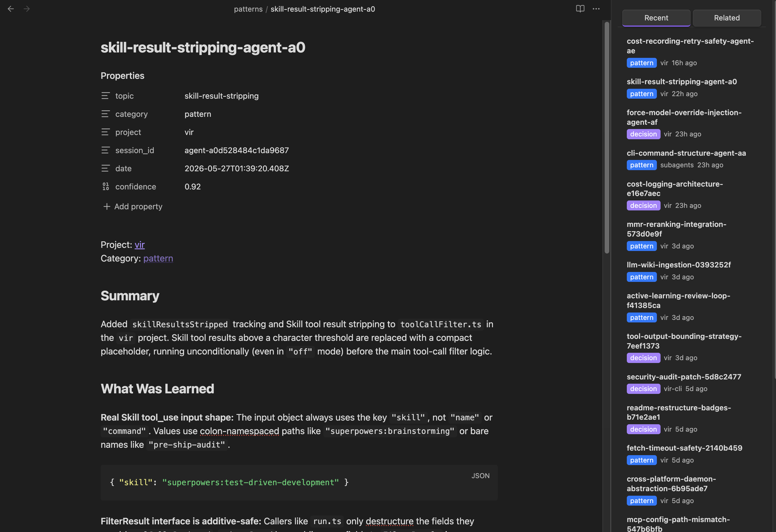Click pattern tag under fetch-timeout-safety note
This screenshot has width=776, height=532.
pos(642,460)
